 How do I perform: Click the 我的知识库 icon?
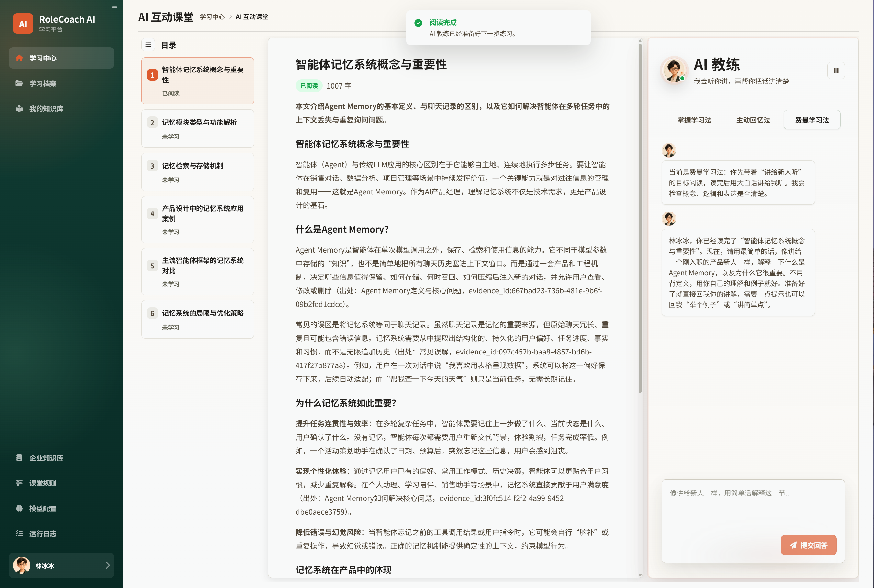point(19,108)
